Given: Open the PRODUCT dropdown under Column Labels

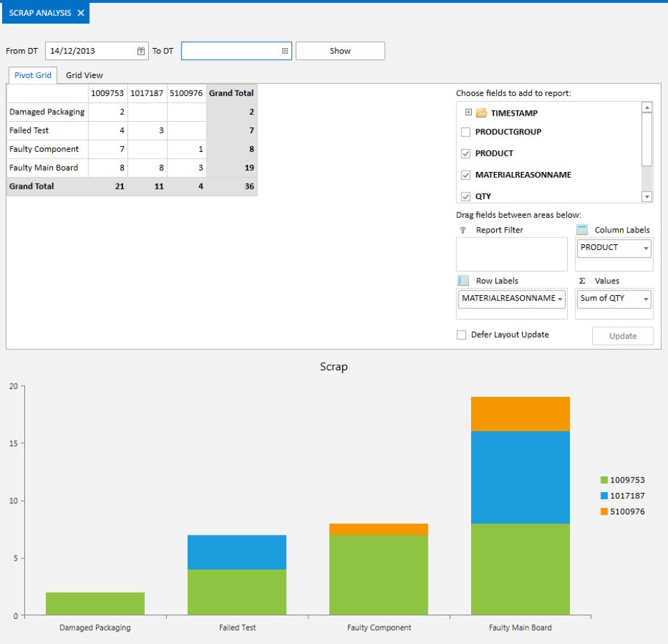Looking at the screenshot, I should [645, 247].
